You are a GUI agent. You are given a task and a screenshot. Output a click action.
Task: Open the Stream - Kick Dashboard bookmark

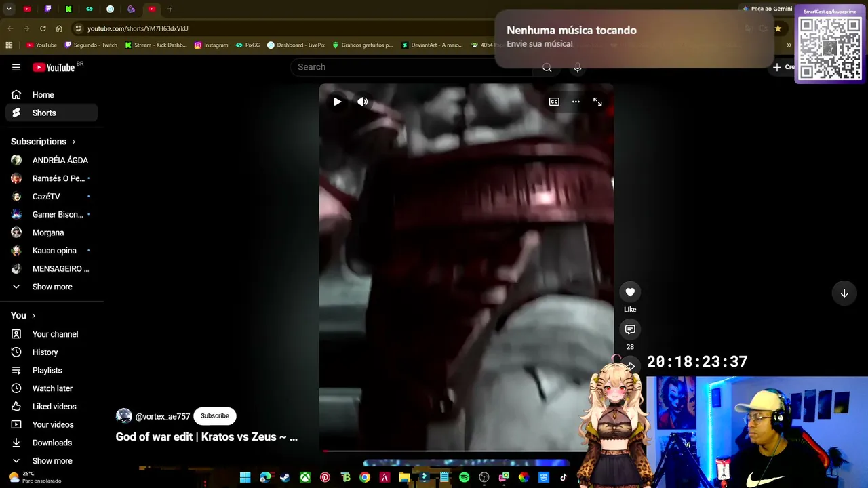[156, 45]
